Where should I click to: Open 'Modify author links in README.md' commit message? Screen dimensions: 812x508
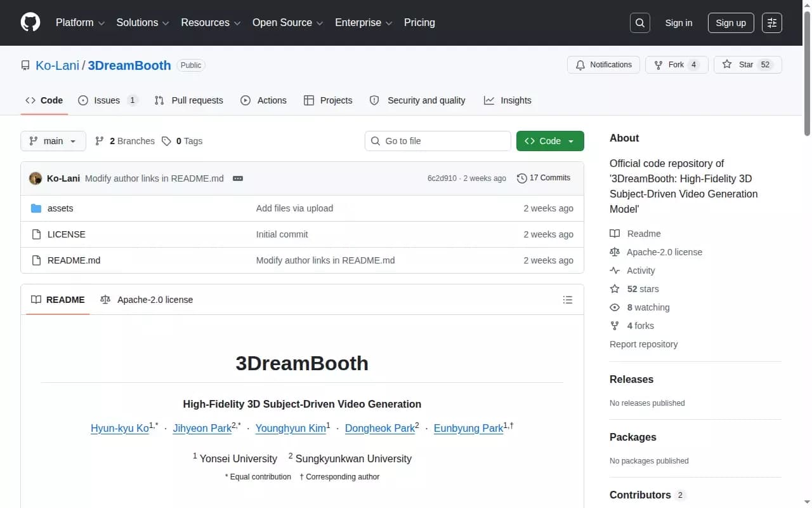pos(154,178)
